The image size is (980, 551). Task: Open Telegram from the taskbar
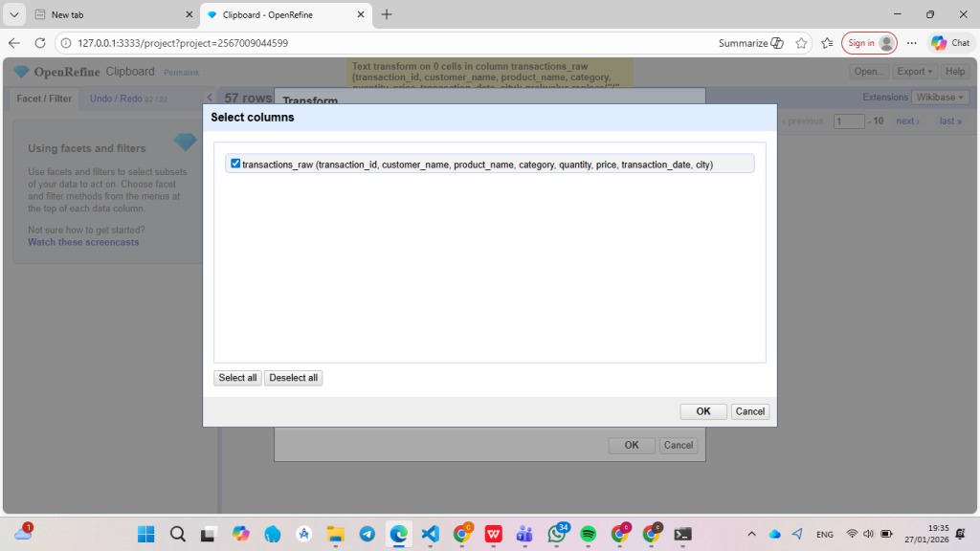pos(367,534)
